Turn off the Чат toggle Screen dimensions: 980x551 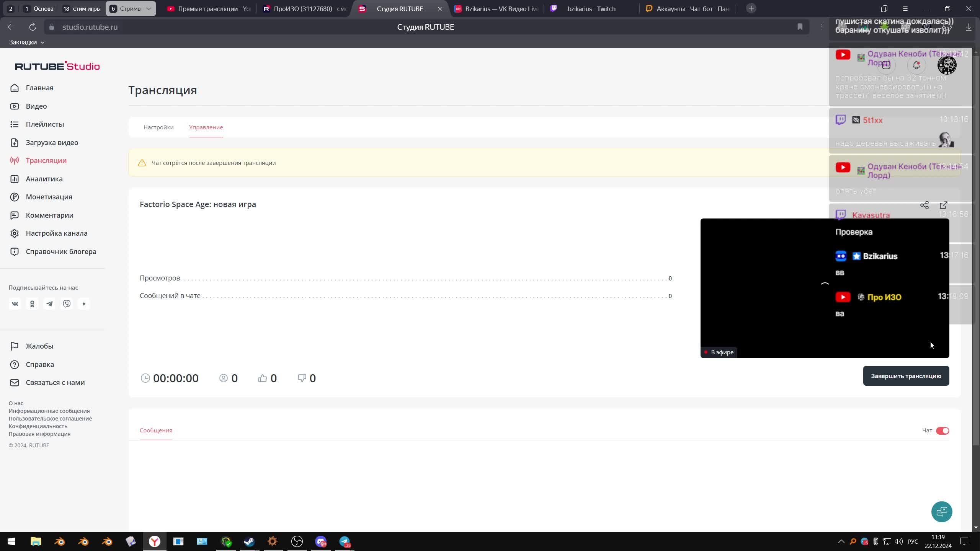(x=942, y=431)
